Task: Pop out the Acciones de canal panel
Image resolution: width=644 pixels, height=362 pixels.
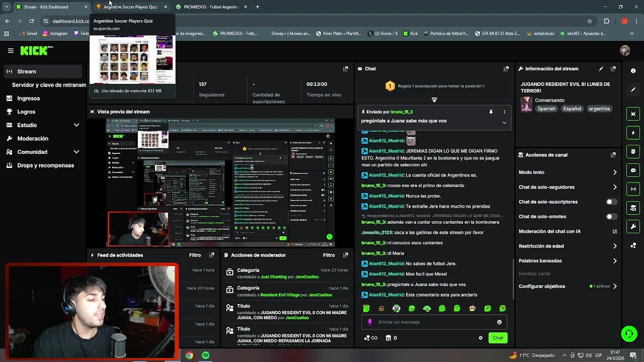Action: coord(613,155)
